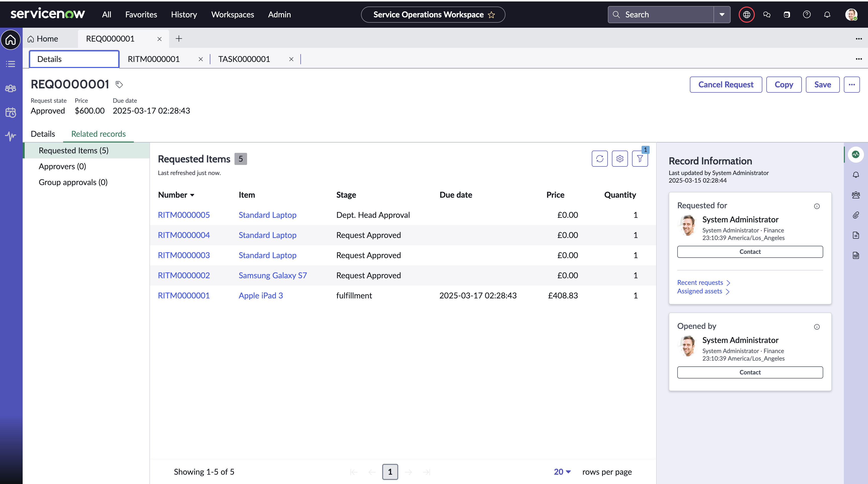Show info for Opened by card
The width and height of the screenshot is (868, 484).
[817, 327]
